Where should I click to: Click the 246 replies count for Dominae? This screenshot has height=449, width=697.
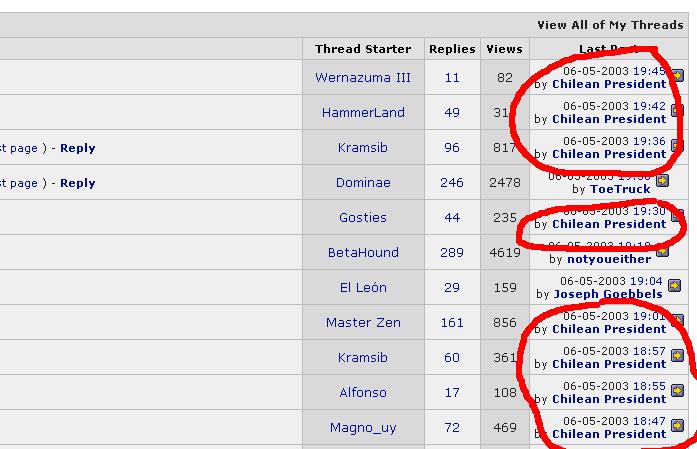click(452, 183)
